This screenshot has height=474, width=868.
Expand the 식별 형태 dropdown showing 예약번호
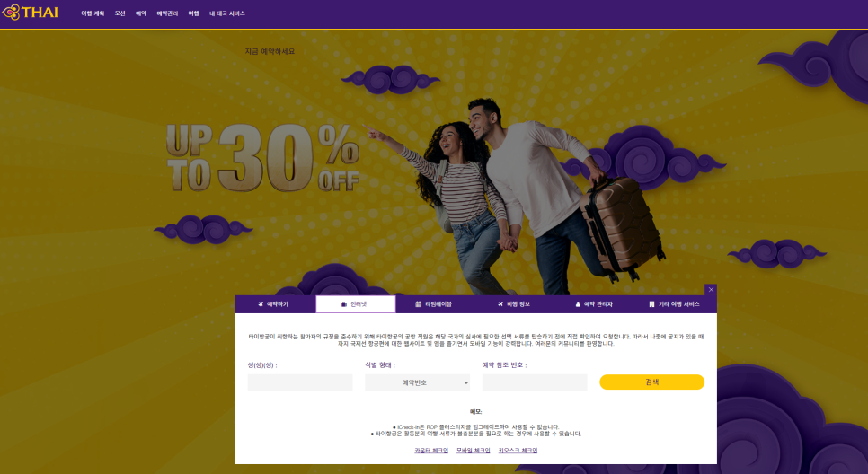[x=418, y=382]
